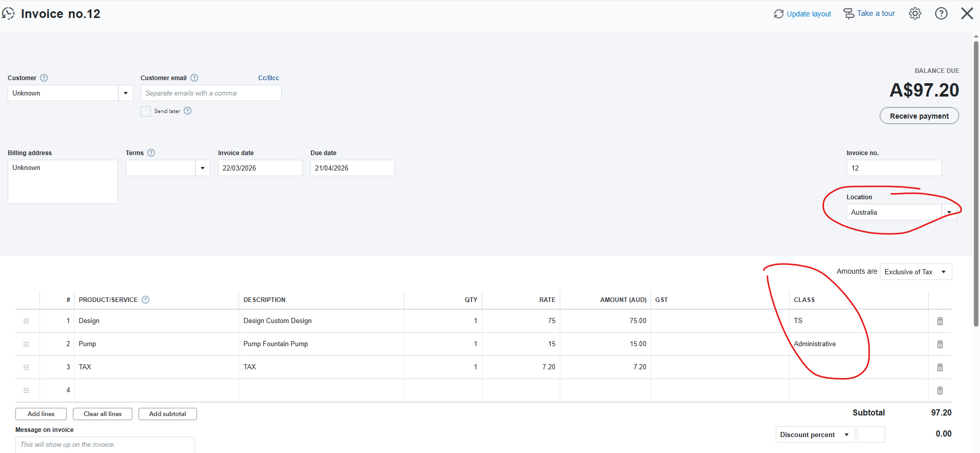This screenshot has width=980, height=453.
Task: Click the Due date field
Action: 352,168
